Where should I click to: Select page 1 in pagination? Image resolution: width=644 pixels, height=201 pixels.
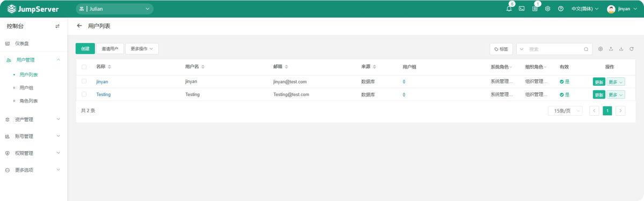608,111
